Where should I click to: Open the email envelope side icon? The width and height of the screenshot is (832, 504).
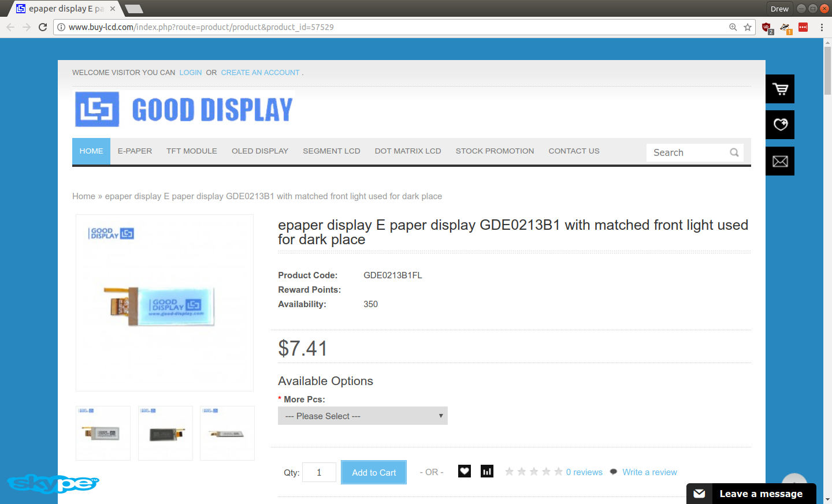[x=780, y=161]
